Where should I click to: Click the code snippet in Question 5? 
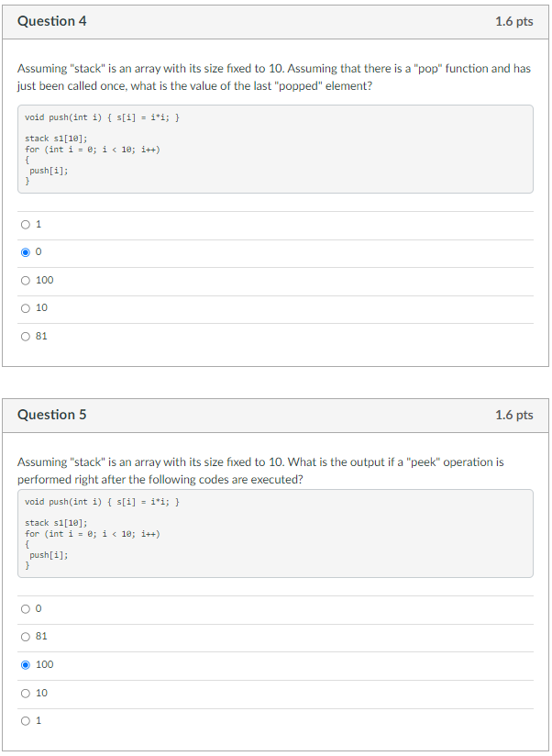[x=275, y=535]
